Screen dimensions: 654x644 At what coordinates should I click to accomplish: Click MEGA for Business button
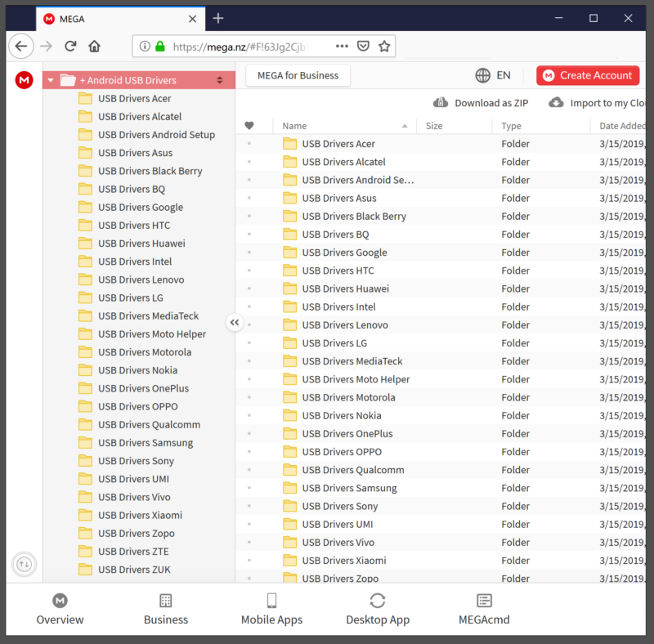point(298,75)
